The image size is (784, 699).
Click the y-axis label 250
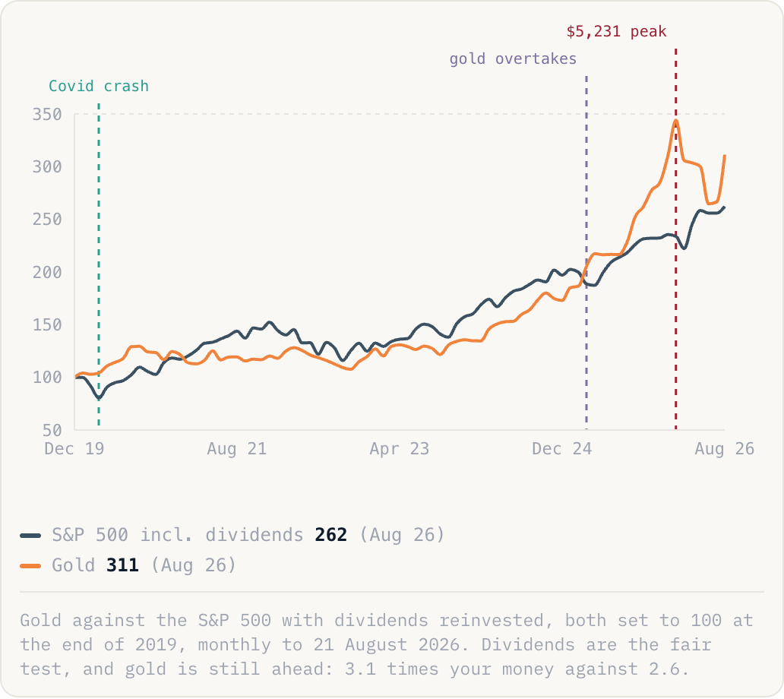pyautogui.click(x=47, y=220)
